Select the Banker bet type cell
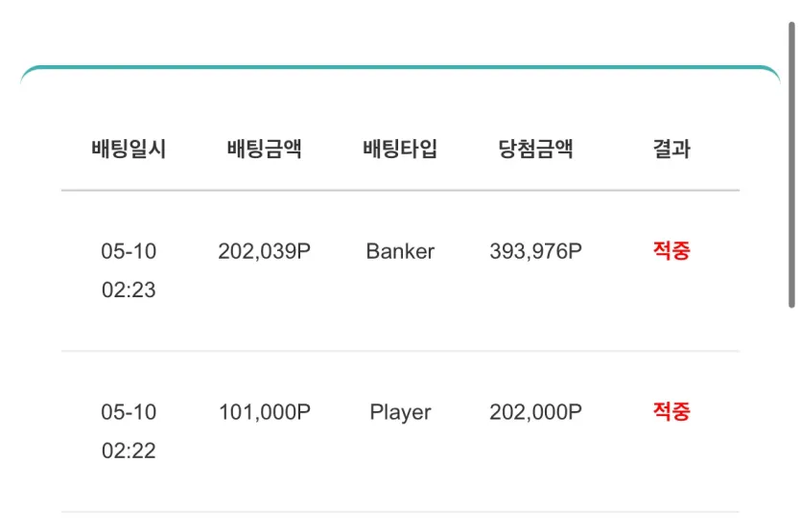Image resolution: width=801 pixels, height=532 pixels. click(x=400, y=251)
